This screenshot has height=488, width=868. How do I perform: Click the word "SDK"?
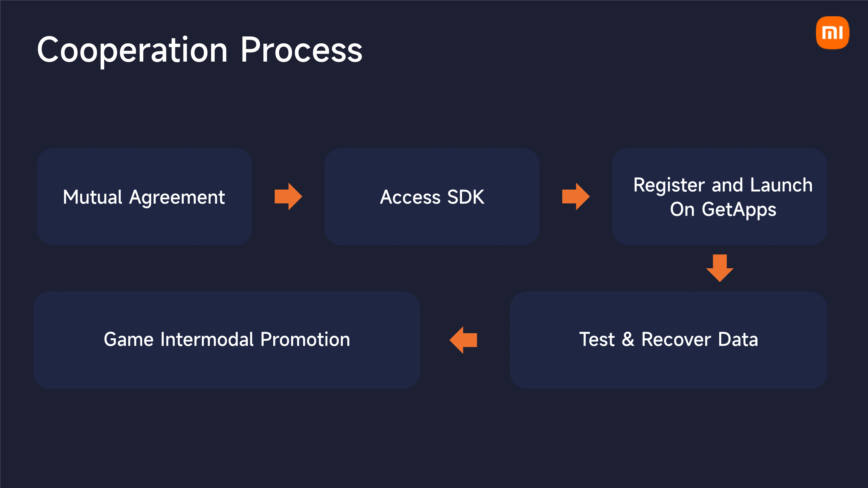[466, 197]
